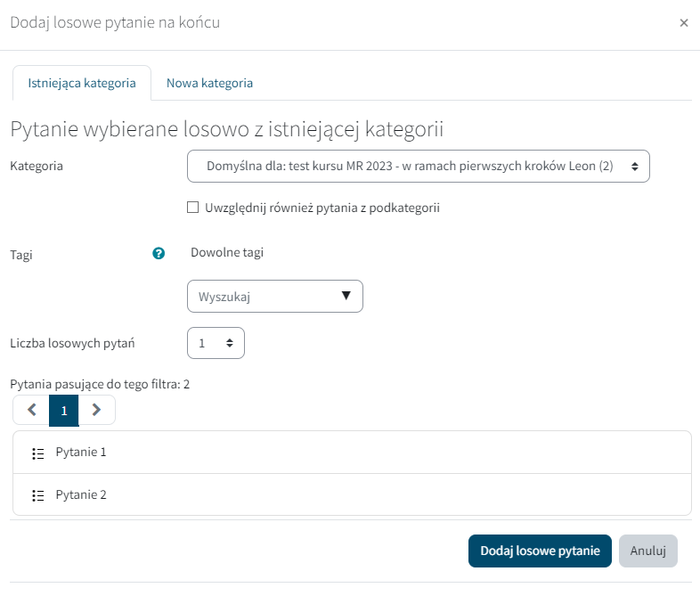
Task: Close the dialog with the X icon
Action: [x=683, y=23]
